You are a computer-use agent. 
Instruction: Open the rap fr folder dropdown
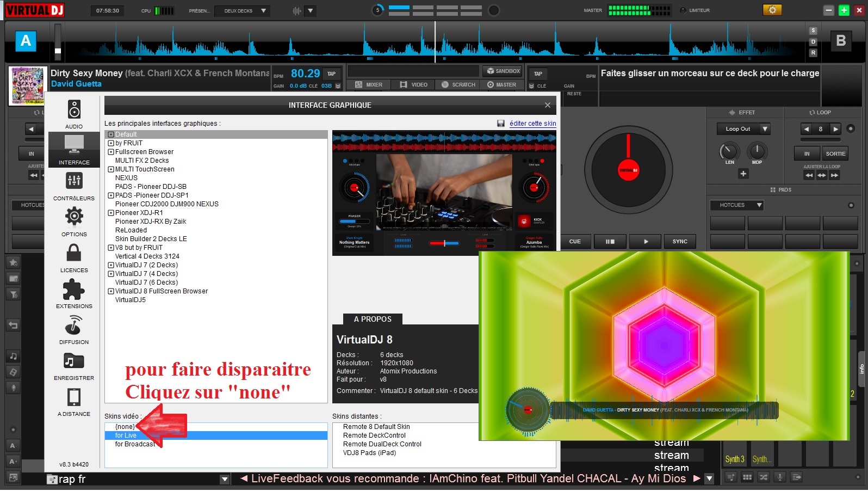(225, 479)
